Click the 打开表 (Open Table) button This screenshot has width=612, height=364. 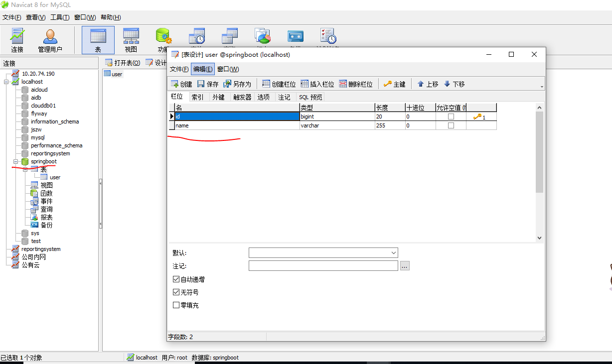[x=123, y=63]
